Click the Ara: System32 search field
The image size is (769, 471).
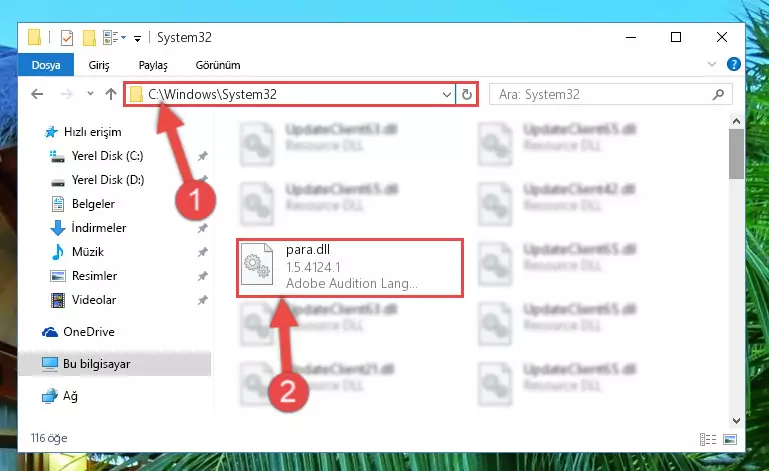coord(603,94)
